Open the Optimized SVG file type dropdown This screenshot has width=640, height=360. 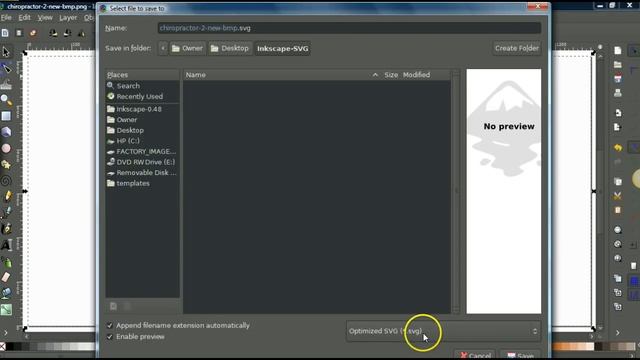pyautogui.click(x=444, y=331)
